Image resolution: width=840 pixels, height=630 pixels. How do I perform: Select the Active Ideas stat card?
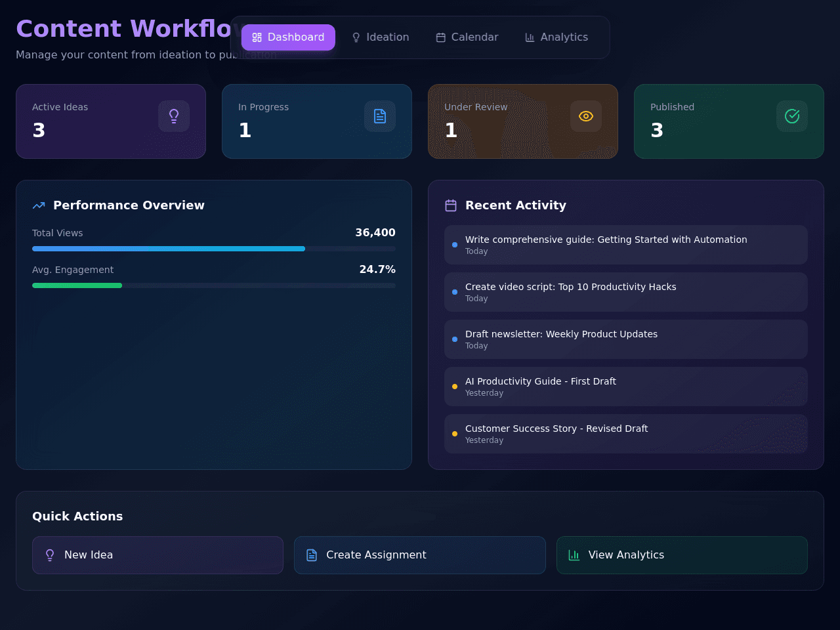click(111, 121)
